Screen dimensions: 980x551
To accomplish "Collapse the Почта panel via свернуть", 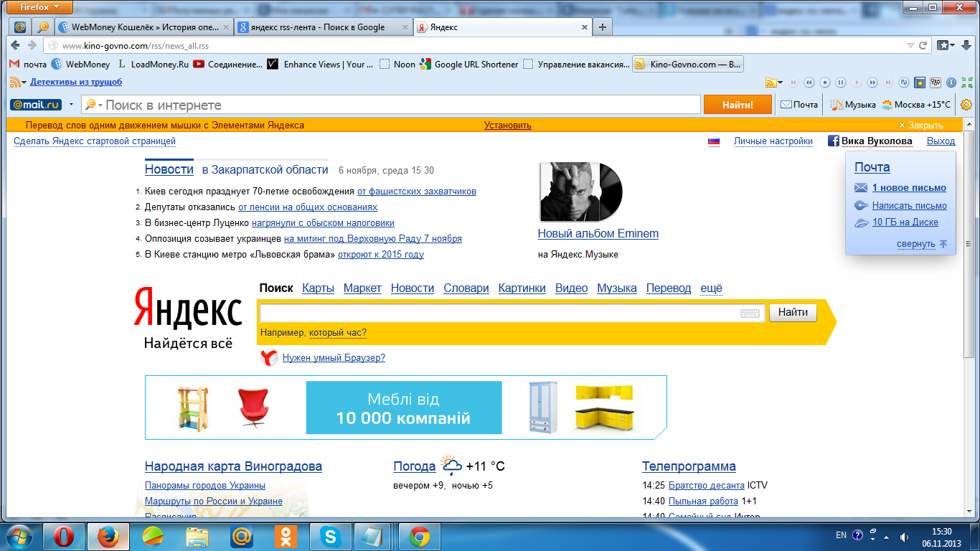I will click(916, 244).
